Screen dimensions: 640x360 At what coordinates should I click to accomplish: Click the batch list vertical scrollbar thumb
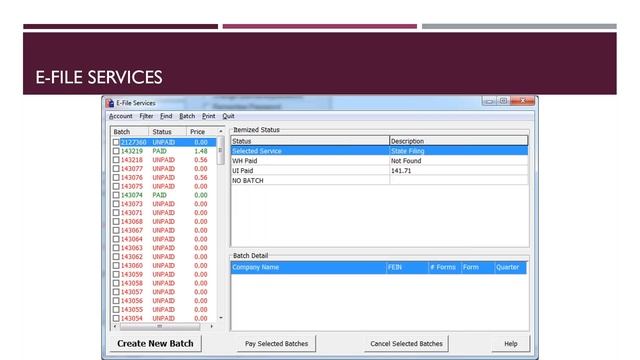point(221,150)
